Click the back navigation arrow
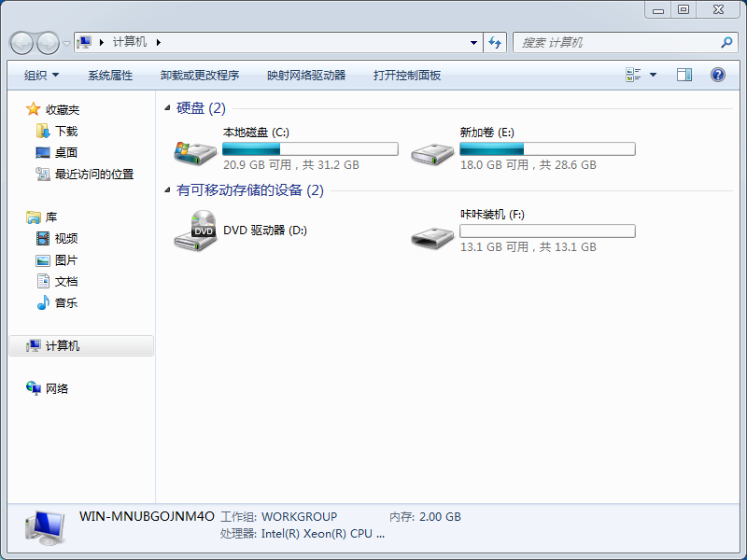 (21, 43)
